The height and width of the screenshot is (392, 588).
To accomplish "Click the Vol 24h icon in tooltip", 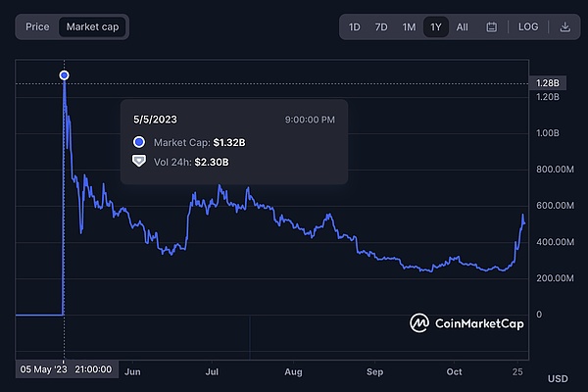I will click(x=140, y=162).
